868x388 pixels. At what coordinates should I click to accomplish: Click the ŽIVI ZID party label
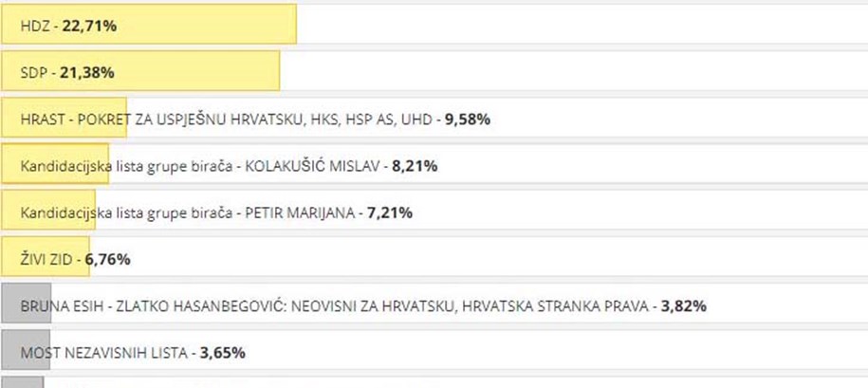click(x=46, y=259)
